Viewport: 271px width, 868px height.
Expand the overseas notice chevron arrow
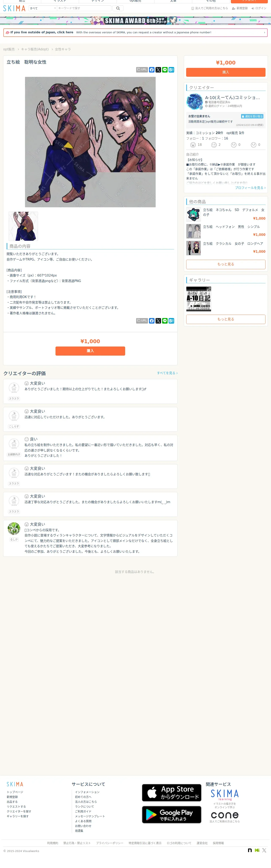pyautogui.click(x=264, y=33)
